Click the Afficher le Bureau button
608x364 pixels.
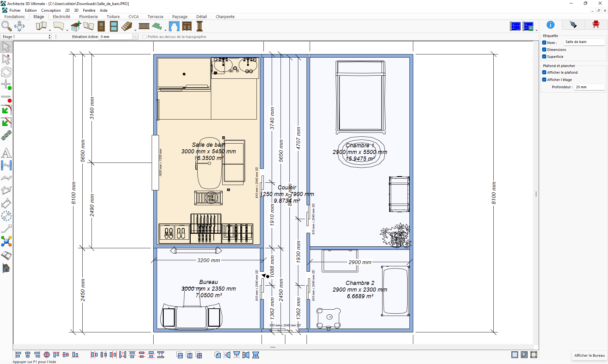[589, 355]
